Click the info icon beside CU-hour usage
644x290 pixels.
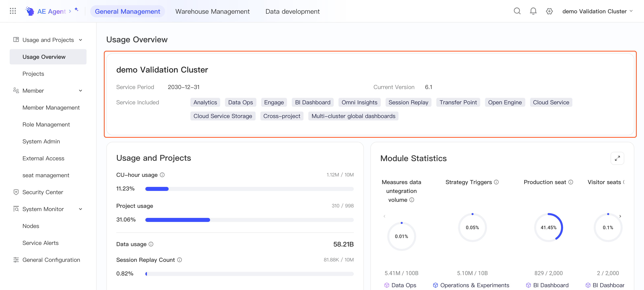[162, 175]
